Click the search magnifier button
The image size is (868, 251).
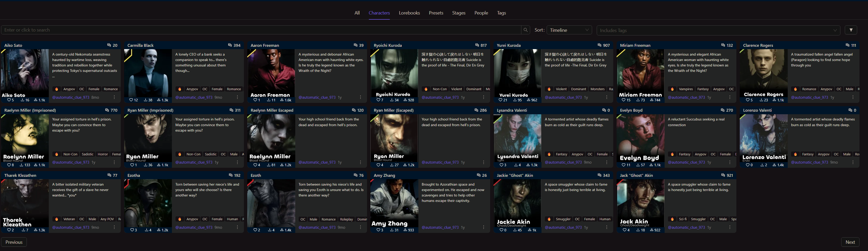click(x=525, y=30)
